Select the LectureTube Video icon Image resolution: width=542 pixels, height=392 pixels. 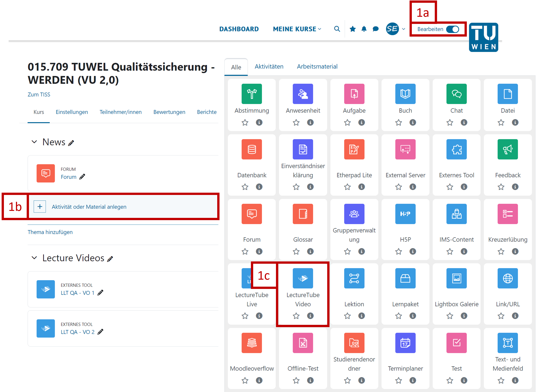[303, 278]
